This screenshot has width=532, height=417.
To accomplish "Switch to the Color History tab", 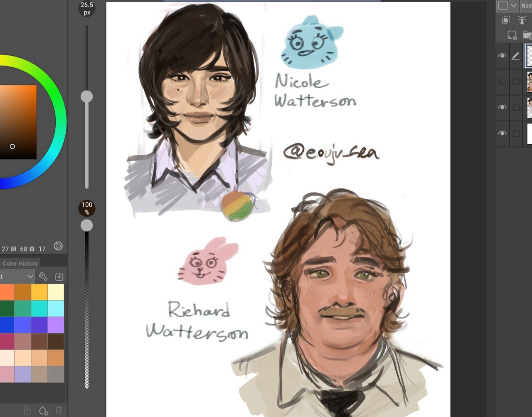I will [20, 263].
